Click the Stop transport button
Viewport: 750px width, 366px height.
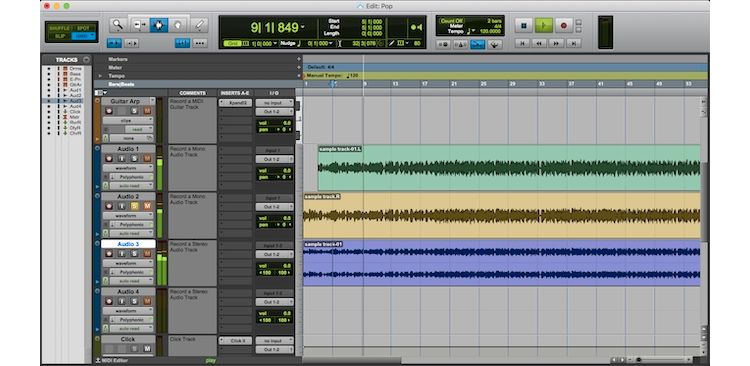524,25
